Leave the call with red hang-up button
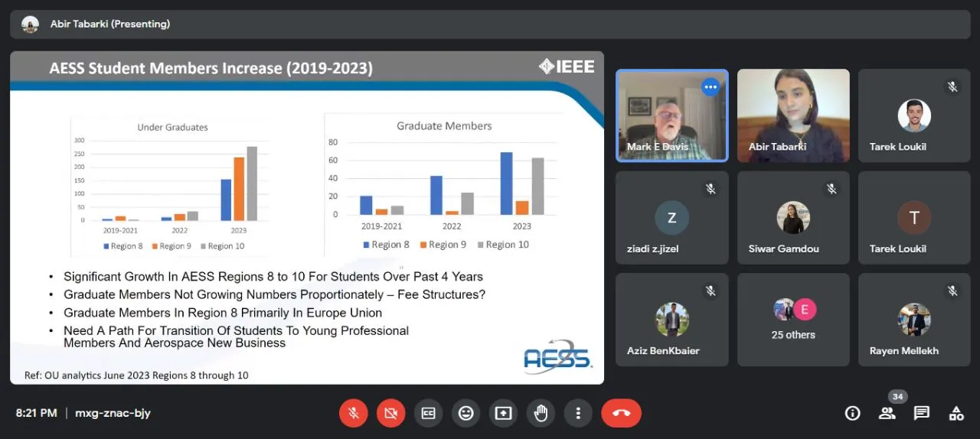Screen dimensions: 980x439 tap(621, 413)
